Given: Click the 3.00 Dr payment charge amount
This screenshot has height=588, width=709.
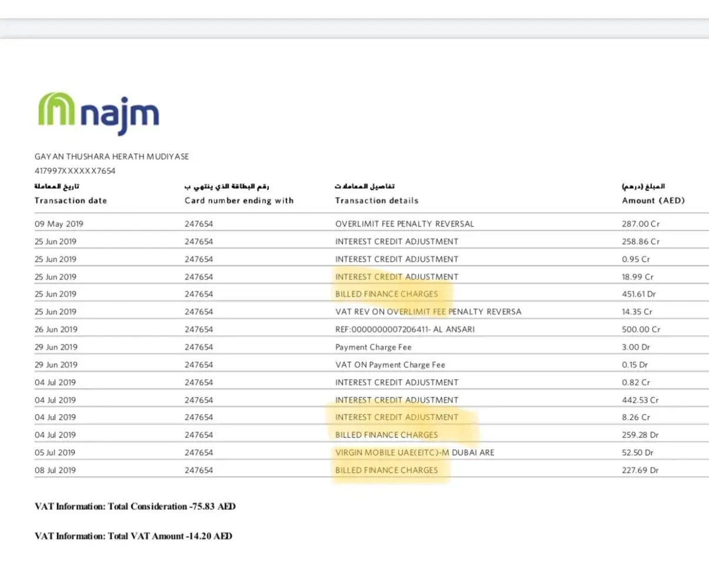Looking at the screenshot, I should pyautogui.click(x=634, y=347).
